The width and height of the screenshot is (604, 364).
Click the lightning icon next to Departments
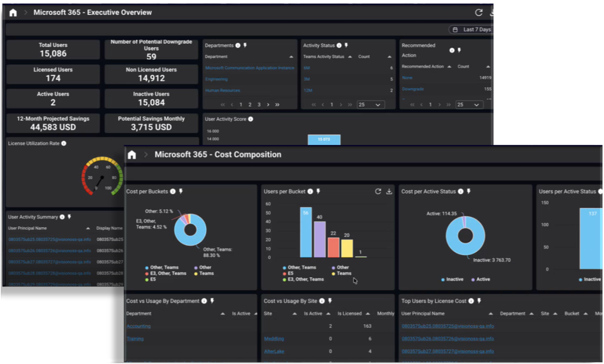245,46
